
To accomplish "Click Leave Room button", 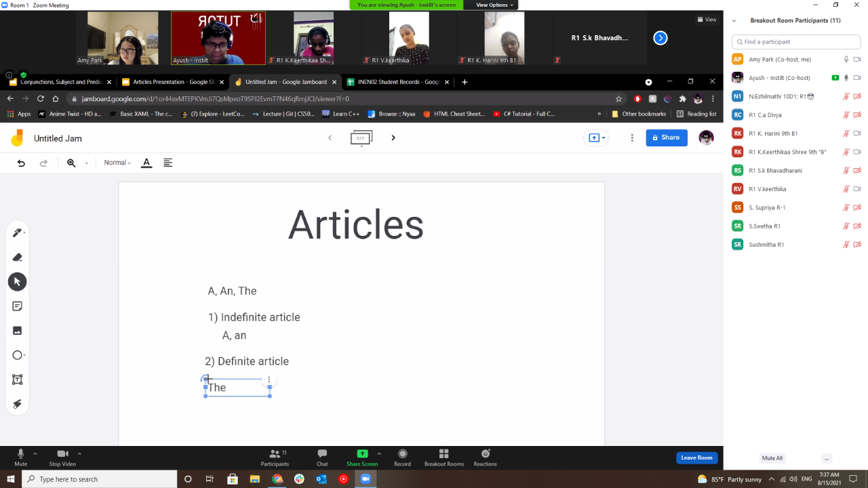I will [697, 457].
